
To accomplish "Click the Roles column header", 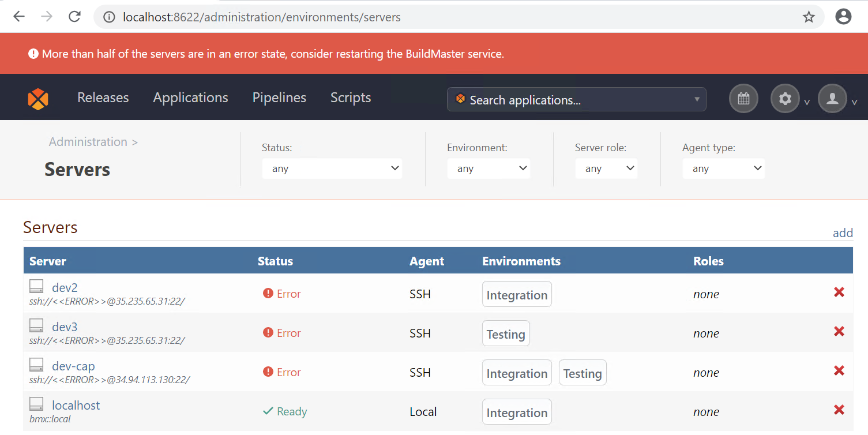I will pyautogui.click(x=708, y=261).
